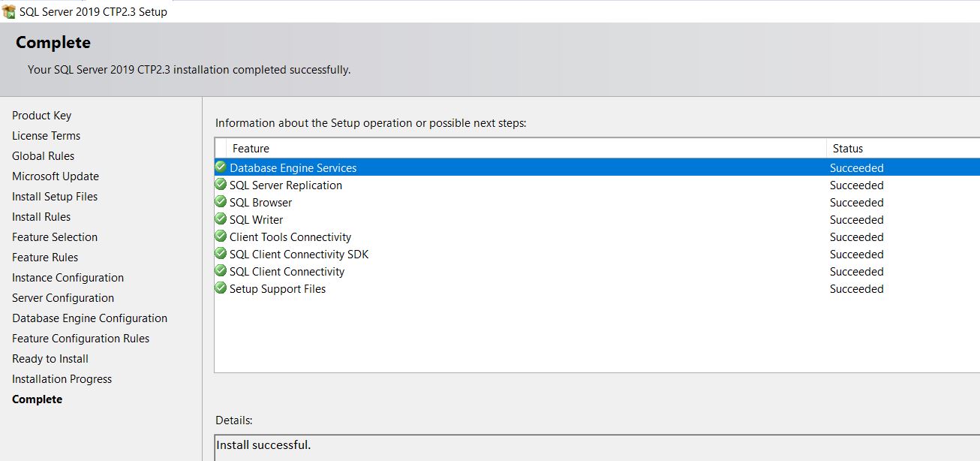This screenshot has height=461, width=980.
Task: Click Succeeded status for SQL Writer
Action: (856, 220)
